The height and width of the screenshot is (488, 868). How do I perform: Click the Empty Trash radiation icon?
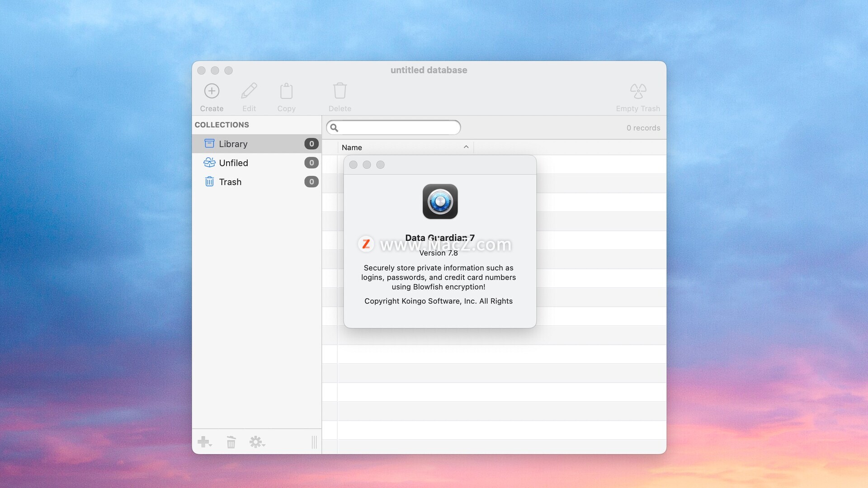(638, 91)
